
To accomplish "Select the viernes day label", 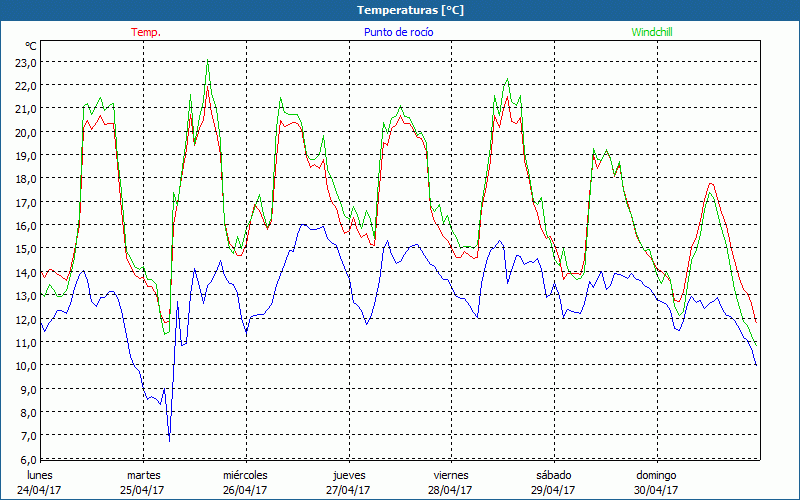I will (x=451, y=475).
